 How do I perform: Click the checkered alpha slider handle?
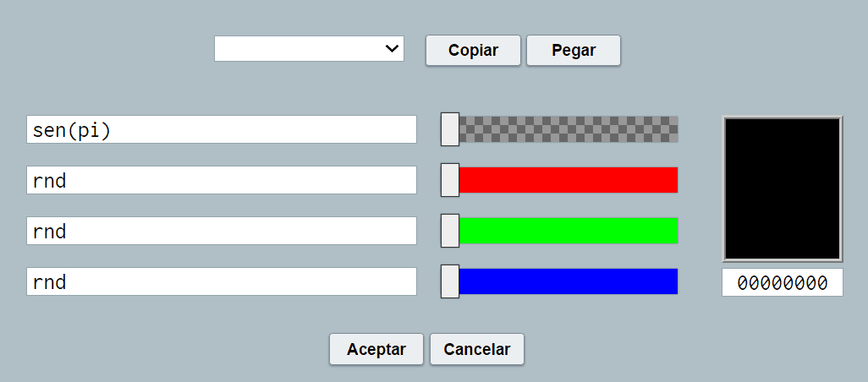click(x=450, y=129)
